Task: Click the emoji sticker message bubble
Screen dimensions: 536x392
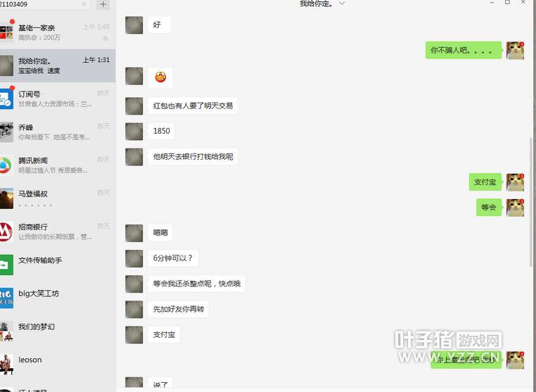Action: 160,77
